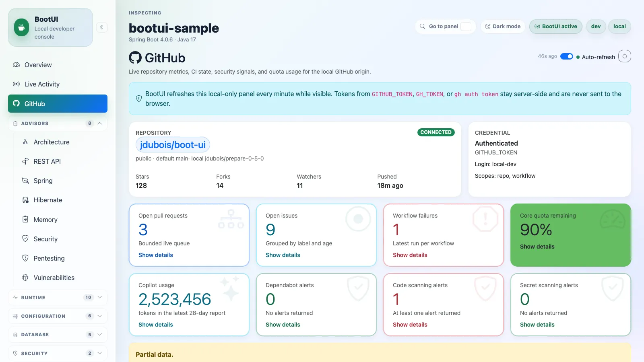Show details for Copilot usage

click(x=156, y=325)
